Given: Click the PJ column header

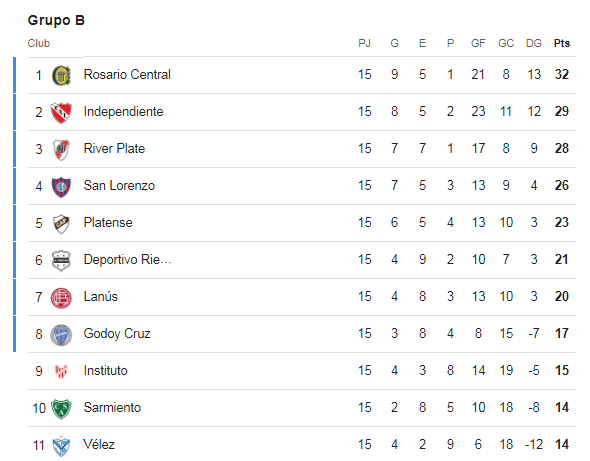Looking at the screenshot, I should point(365,43).
